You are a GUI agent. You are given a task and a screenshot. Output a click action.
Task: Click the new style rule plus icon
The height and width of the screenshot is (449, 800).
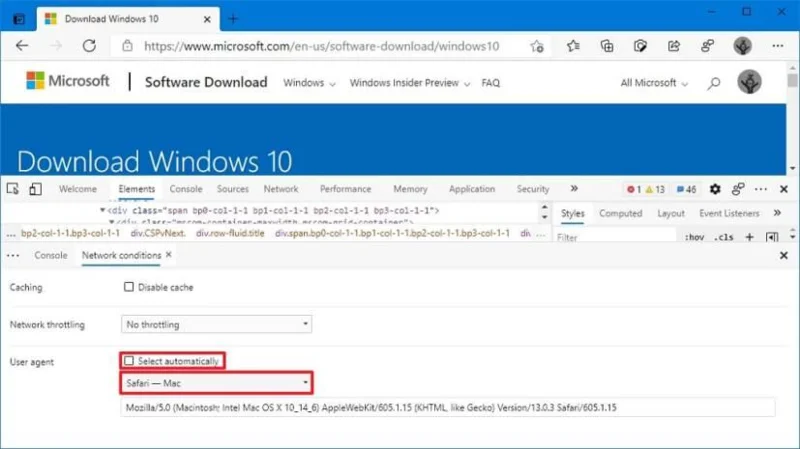[x=749, y=237]
